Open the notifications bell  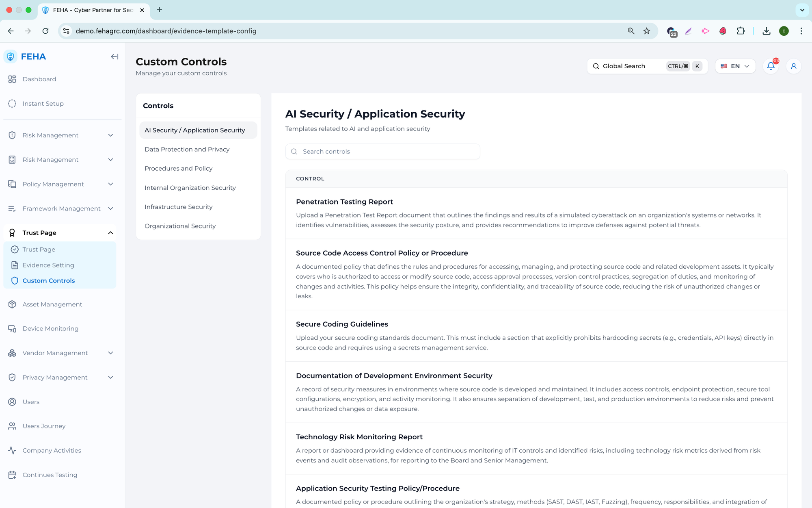(x=771, y=66)
